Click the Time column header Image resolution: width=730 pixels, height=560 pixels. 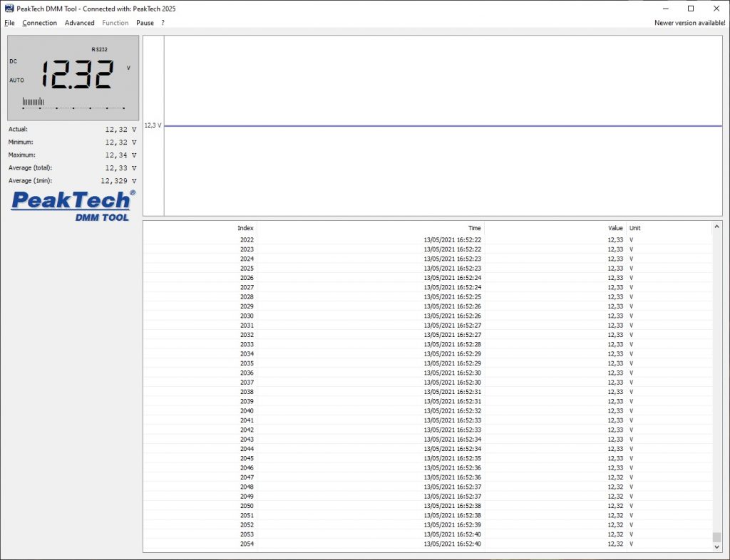pyautogui.click(x=474, y=228)
